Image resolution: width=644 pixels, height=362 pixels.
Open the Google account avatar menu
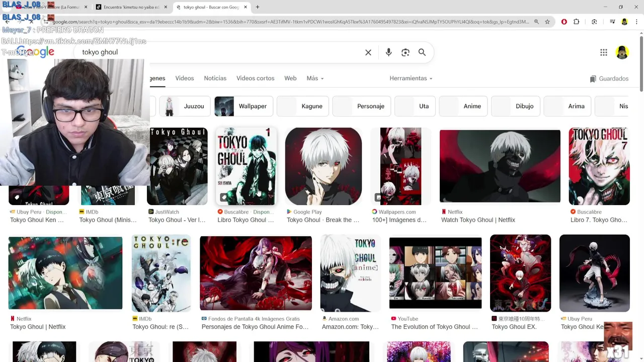tap(622, 52)
